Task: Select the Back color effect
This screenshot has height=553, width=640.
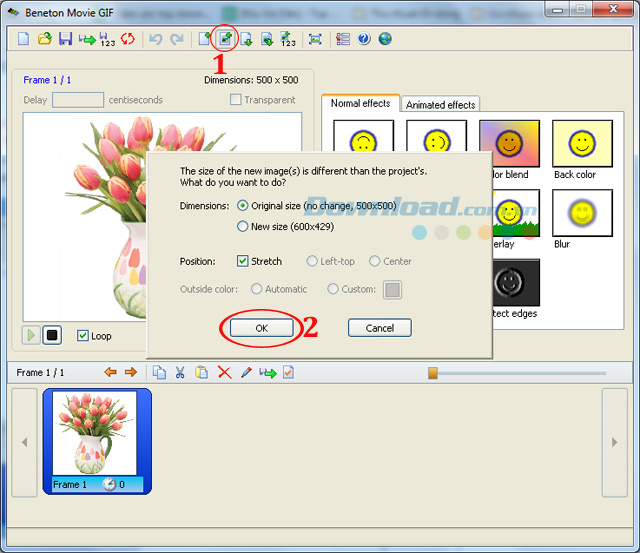Action: tap(582, 144)
